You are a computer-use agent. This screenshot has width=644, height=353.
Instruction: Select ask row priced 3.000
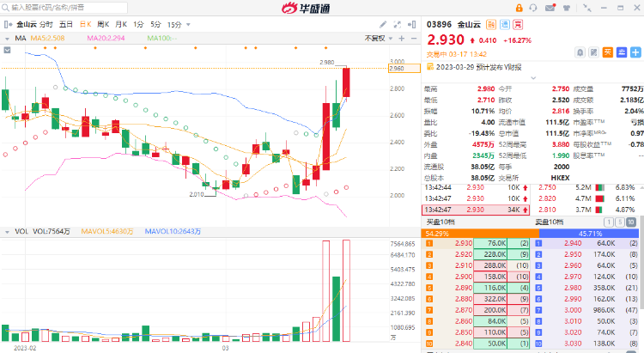tap(586, 310)
